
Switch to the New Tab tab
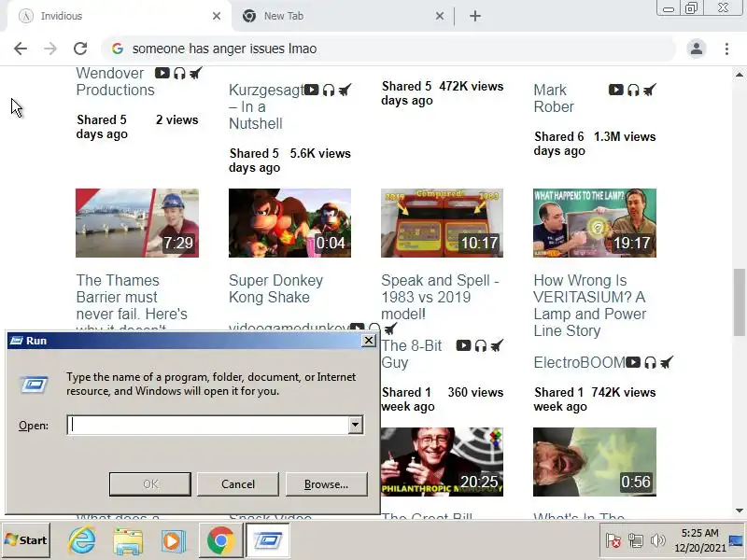point(342,16)
